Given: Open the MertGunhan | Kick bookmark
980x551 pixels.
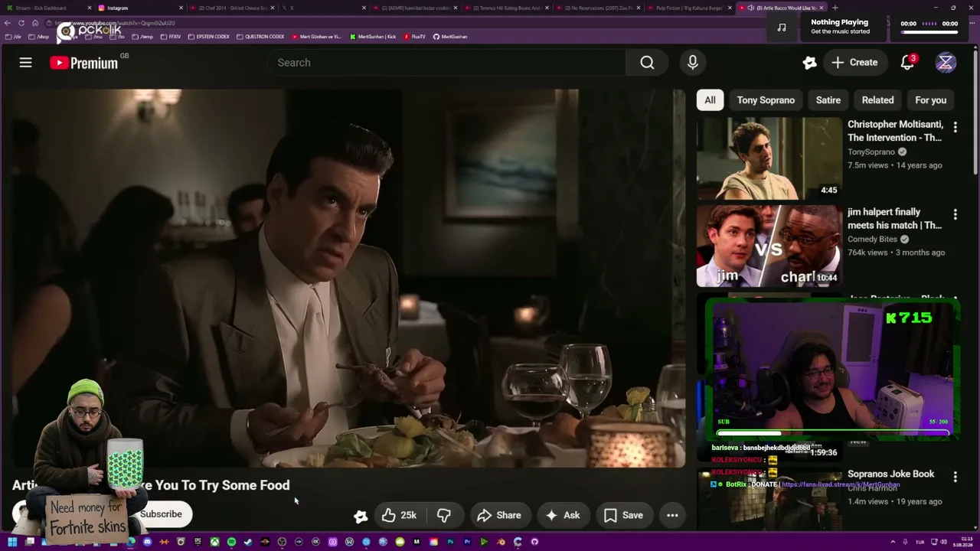Looking at the screenshot, I should pyautogui.click(x=373, y=37).
